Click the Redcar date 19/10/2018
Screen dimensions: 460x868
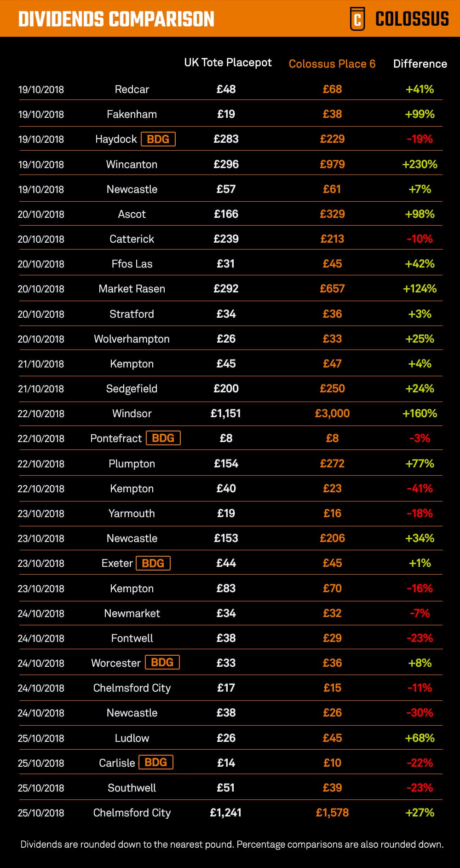pos(41,89)
